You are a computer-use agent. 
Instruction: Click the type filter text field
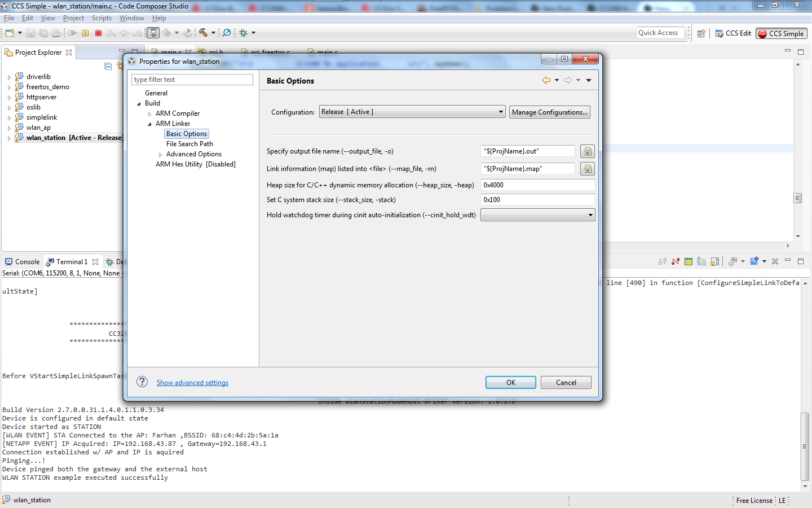click(x=192, y=80)
